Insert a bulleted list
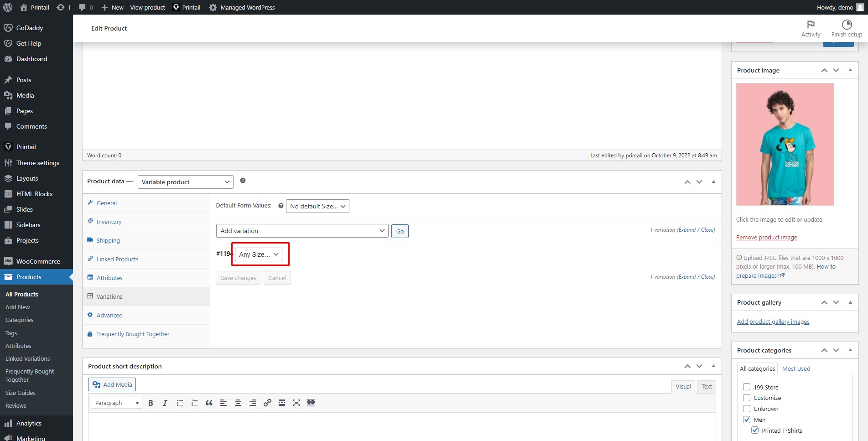This screenshot has height=441, width=868. click(x=180, y=403)
